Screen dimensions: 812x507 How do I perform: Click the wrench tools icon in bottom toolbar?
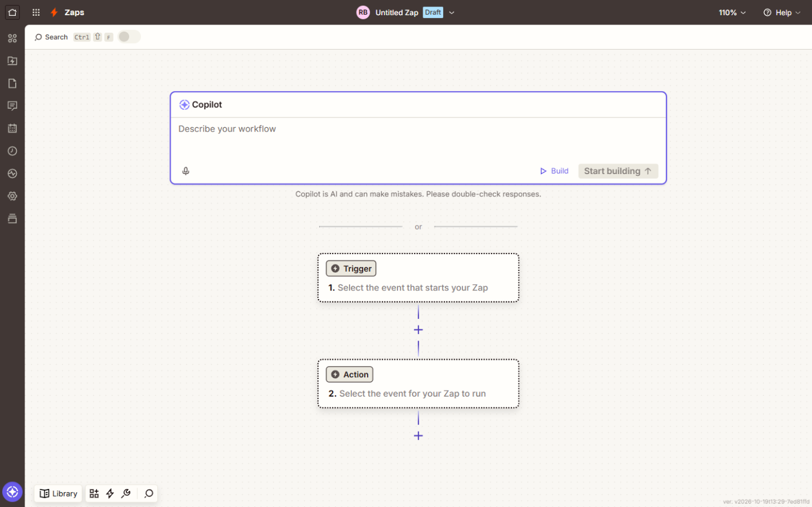point(126,494)
